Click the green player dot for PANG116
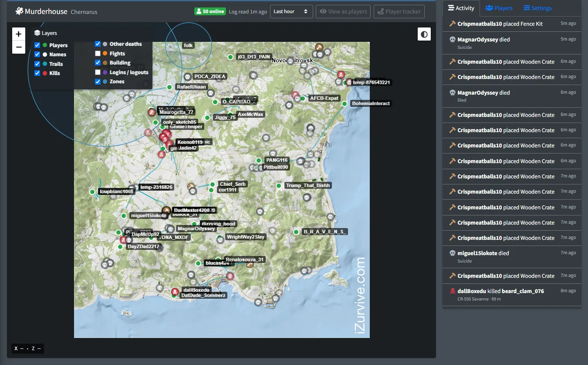 (258, 160)
